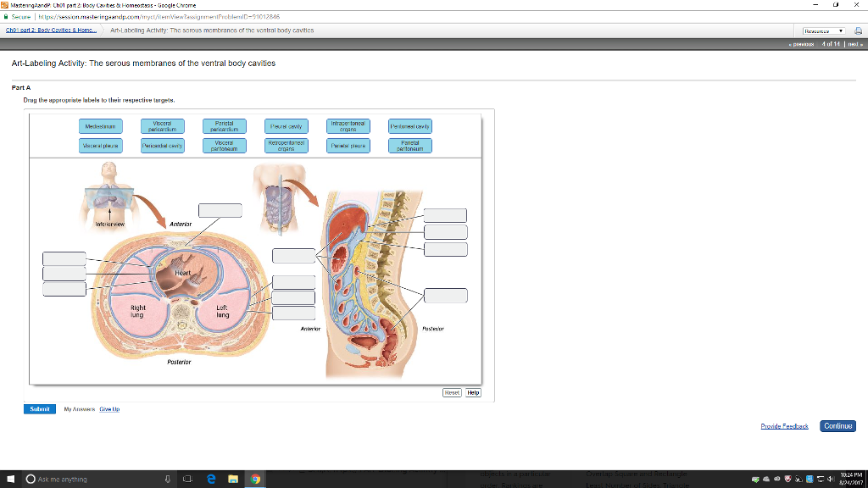The height and width of the screenshot is (488, 868).
Task: Open the Ch01 part 2 Body Cavities tab link
Action: click(x=49, y=30)
